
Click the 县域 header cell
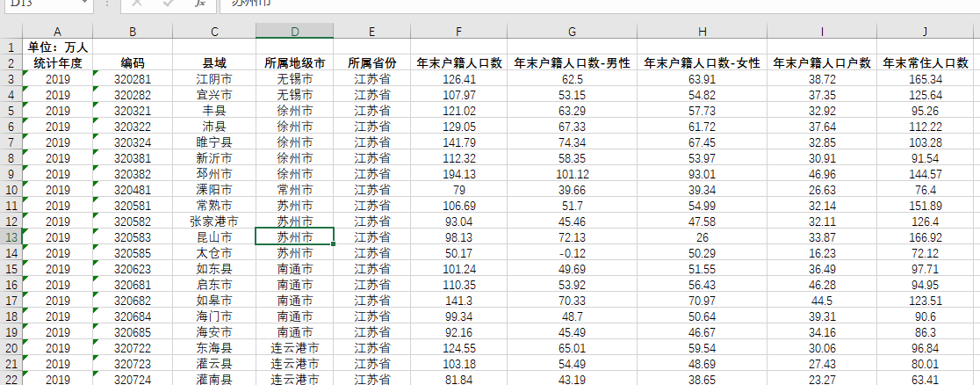point(214,63)
